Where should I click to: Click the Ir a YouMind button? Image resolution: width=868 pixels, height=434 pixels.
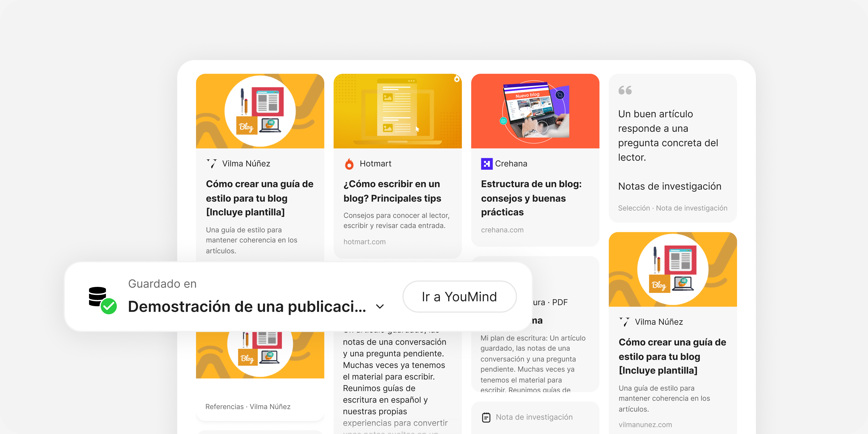point(459,297)
